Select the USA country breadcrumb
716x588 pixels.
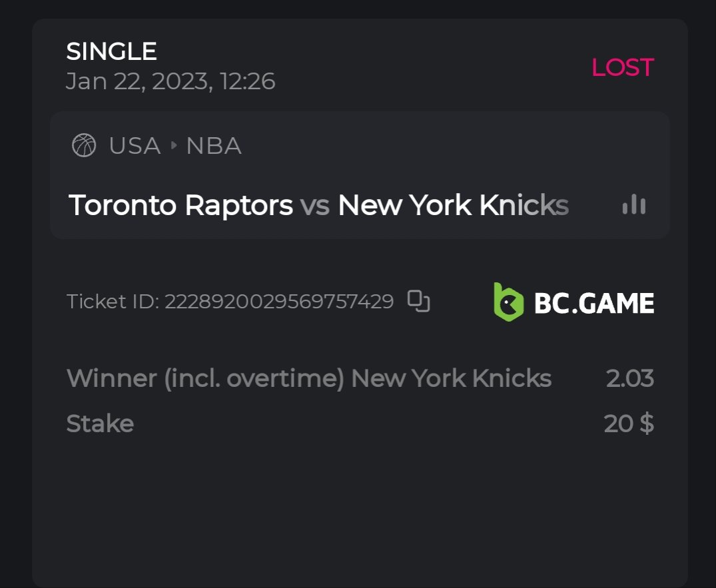pos(135,145)
